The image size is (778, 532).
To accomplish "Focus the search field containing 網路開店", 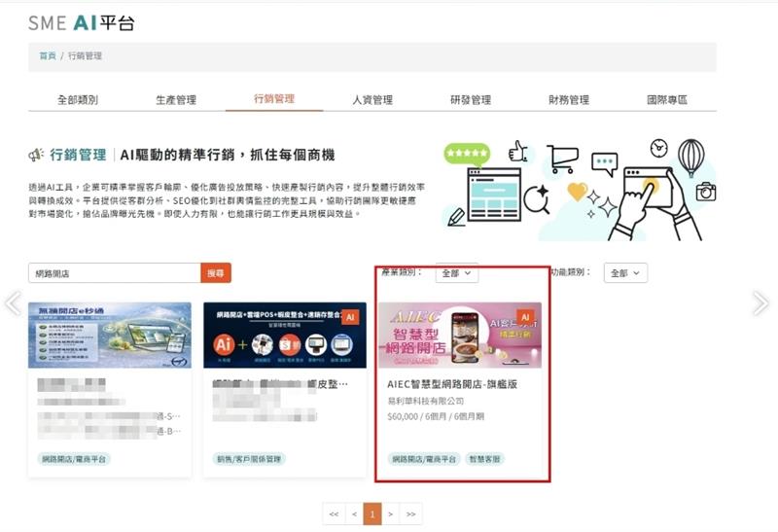I will pyautogui.click(x=115, y=273).
